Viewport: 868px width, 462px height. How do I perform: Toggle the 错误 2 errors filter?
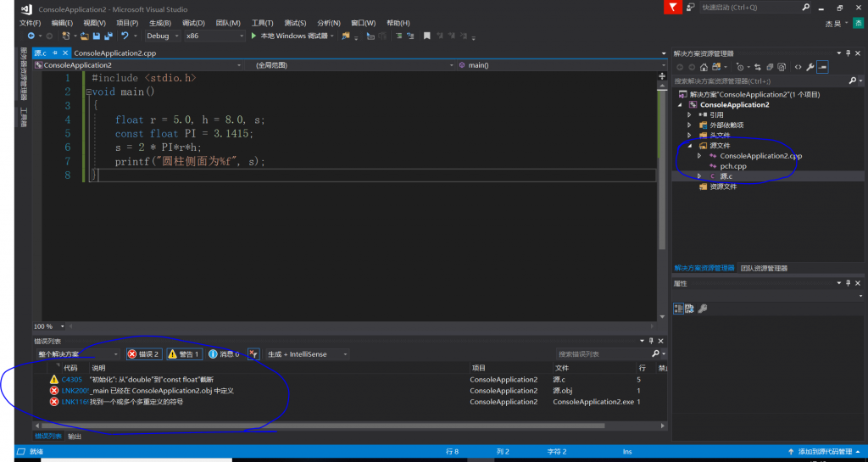pos(144,354)
